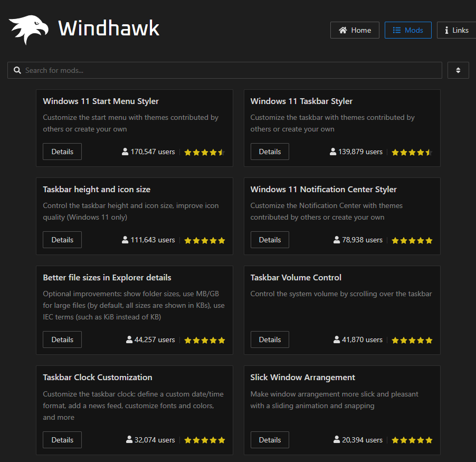Click the house icon on Home tab

(x=343, y=30)
